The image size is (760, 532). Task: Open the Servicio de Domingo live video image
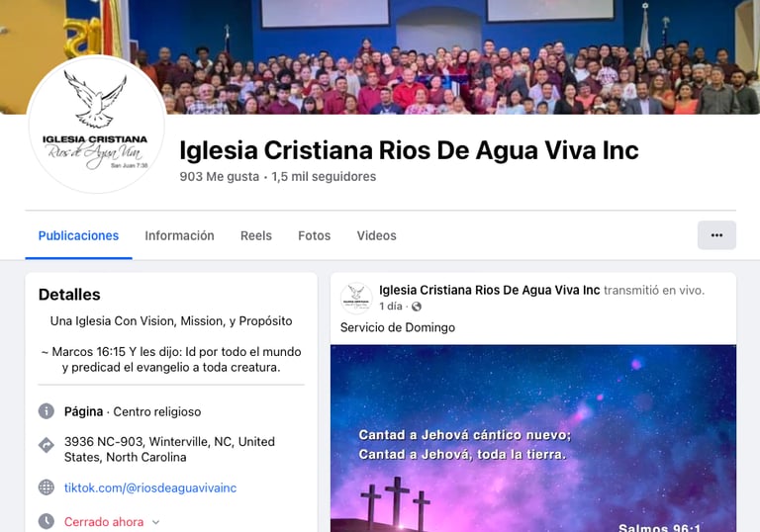pos(533,438)
